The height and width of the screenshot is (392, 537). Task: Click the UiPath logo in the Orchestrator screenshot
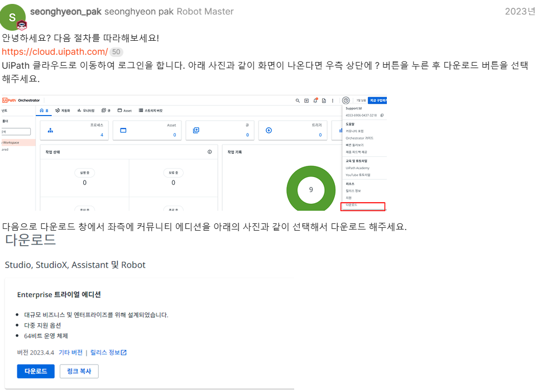coord(9,101)
